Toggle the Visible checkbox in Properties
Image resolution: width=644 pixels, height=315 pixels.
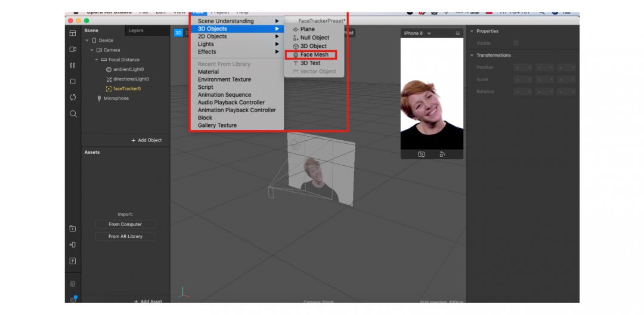pos(516,43)
